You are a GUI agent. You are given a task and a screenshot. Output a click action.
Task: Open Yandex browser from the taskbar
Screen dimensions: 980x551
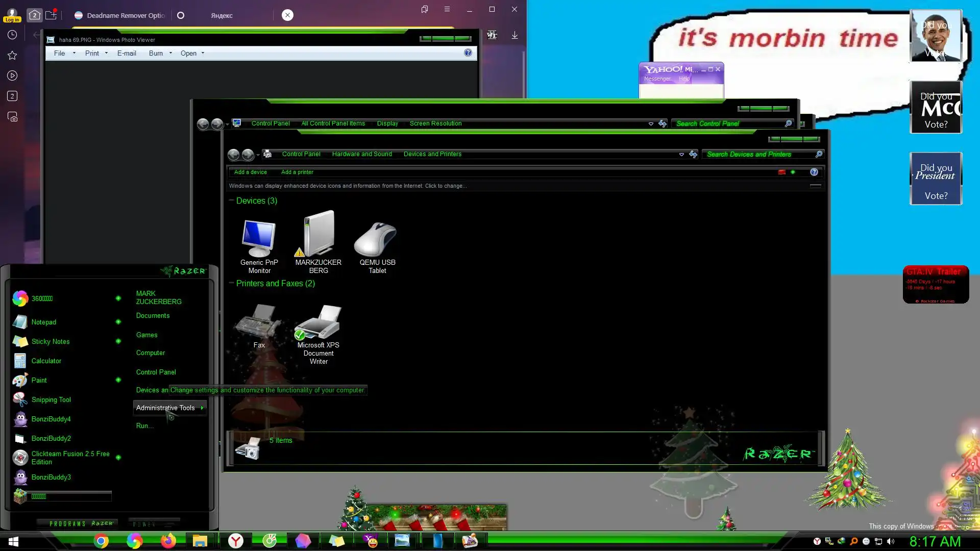pyautogui.click(x=236, y=541)
